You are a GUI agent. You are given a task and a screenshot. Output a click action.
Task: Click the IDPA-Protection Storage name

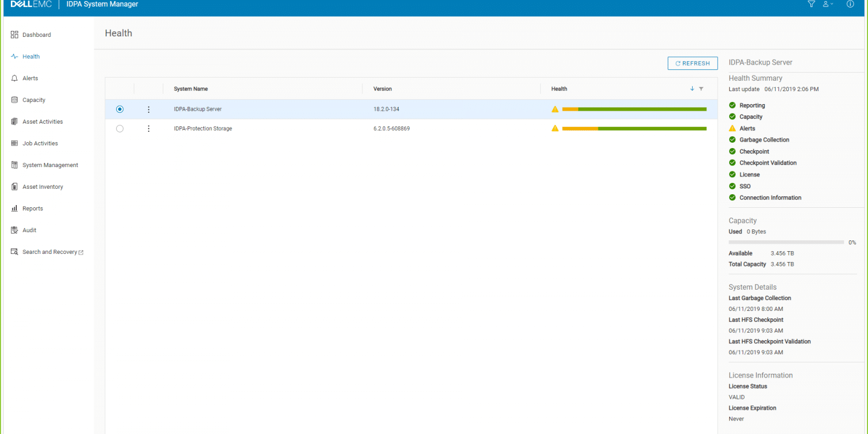[203, 129]
